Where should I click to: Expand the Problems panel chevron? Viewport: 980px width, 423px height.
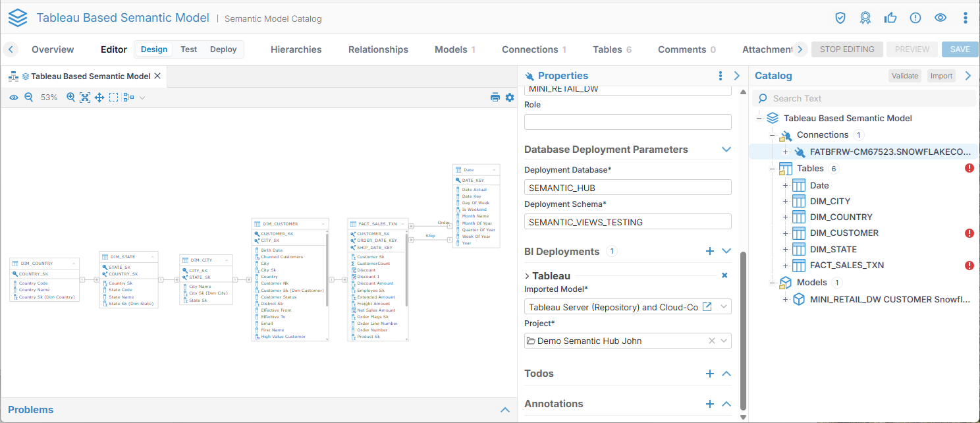point(505,410)
